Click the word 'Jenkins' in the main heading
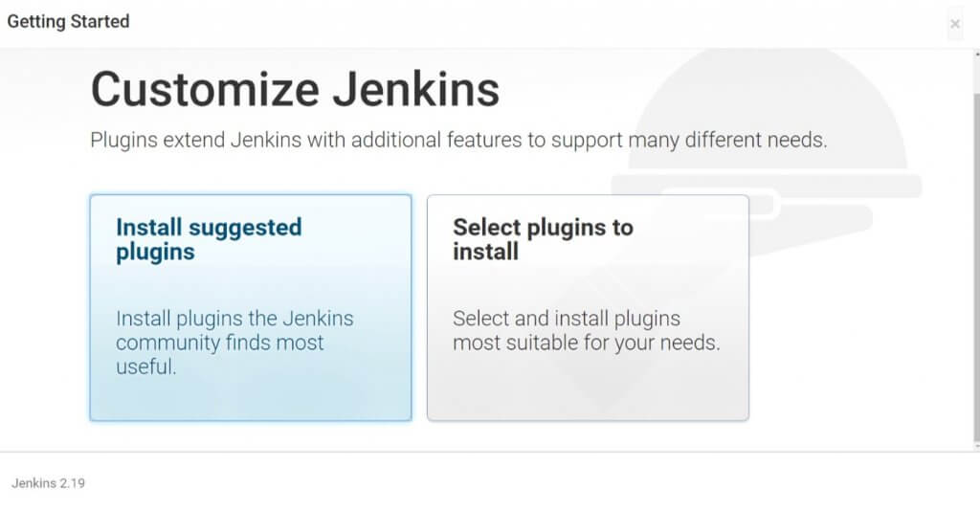This screenshot has width=980, height=510. pos(415,89)
